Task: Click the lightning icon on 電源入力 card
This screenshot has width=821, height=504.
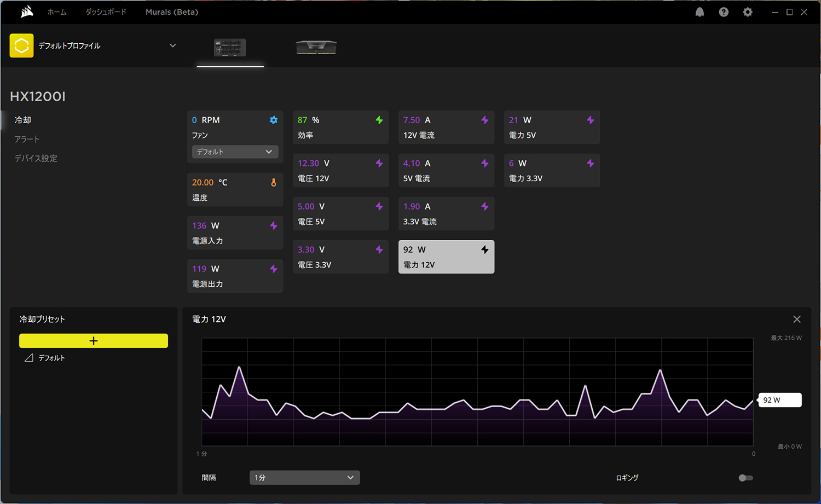Action: tap(274, 225)
